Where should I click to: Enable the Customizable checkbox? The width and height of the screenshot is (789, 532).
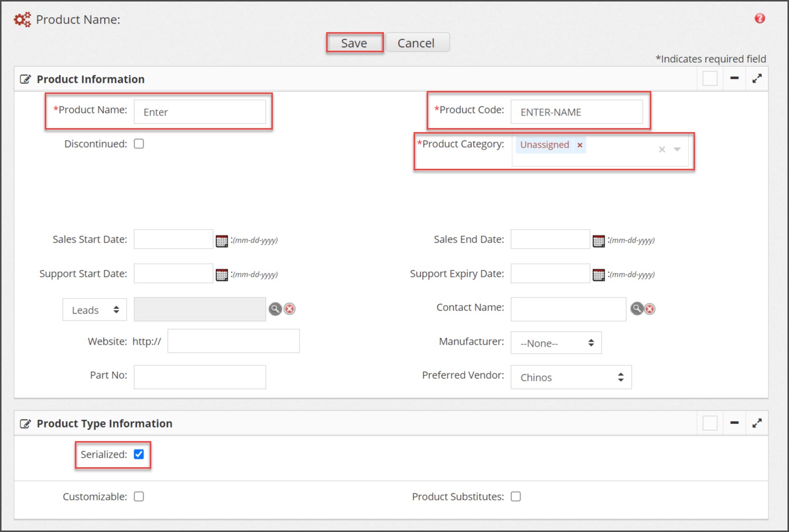pos(139,496)
